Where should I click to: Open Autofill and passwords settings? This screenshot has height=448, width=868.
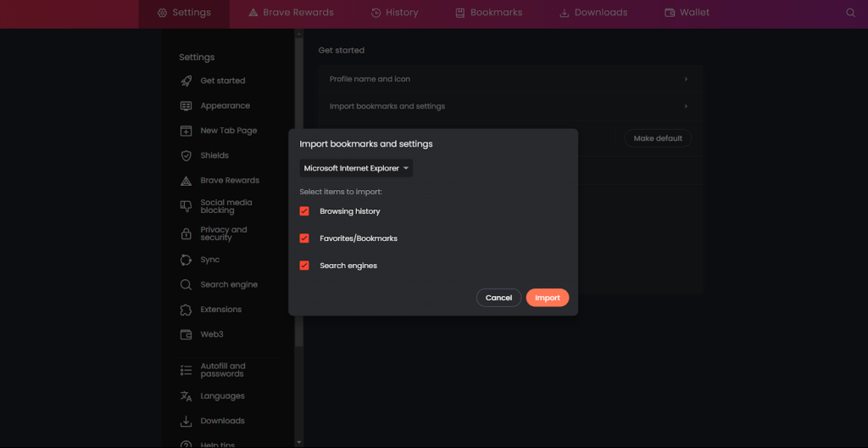pos(223,370)
